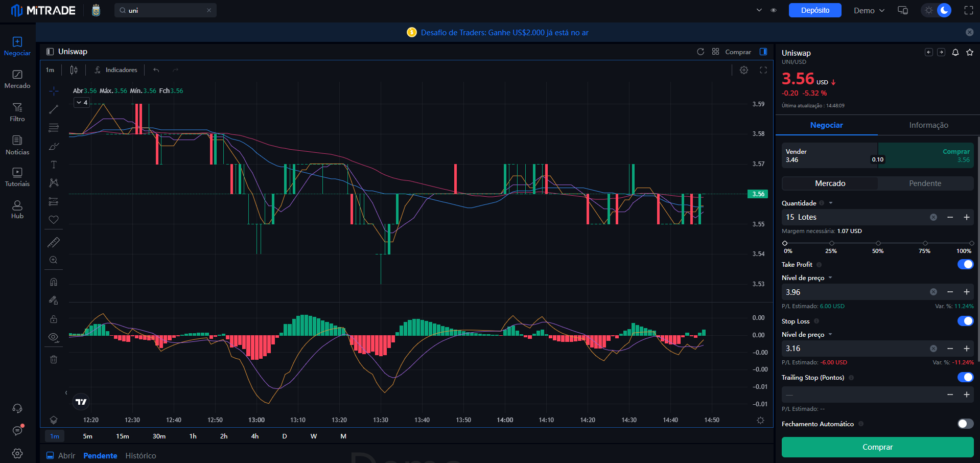Refresh the Uniswap chart
This screenshot has height=463, width=980.
pyautogui.click(x=701, y=52)
